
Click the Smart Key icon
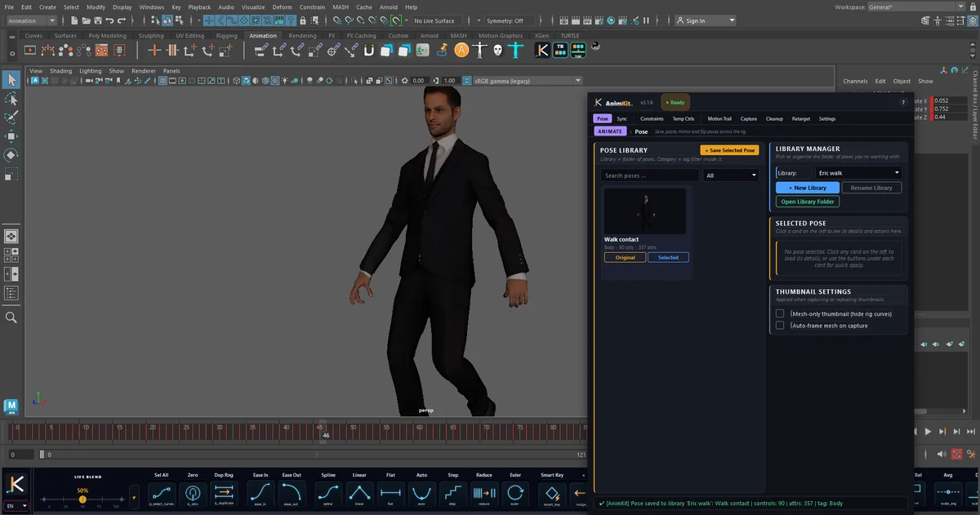coord(552,493)
